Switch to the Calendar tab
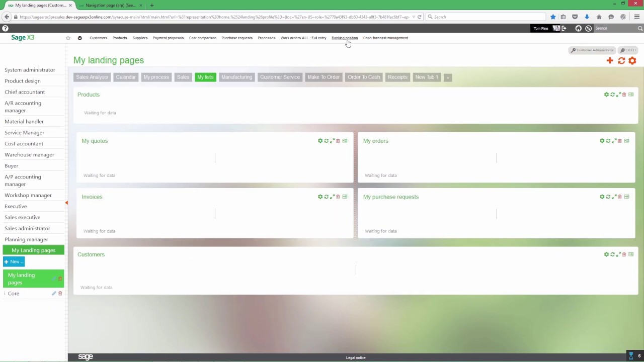 pos(126,77)
